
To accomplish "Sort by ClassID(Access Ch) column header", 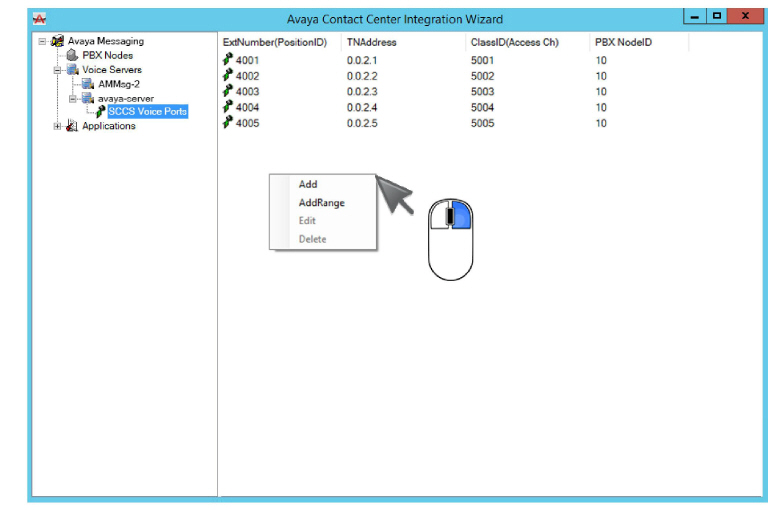I will pyautogui.click(x=514, y=43).
